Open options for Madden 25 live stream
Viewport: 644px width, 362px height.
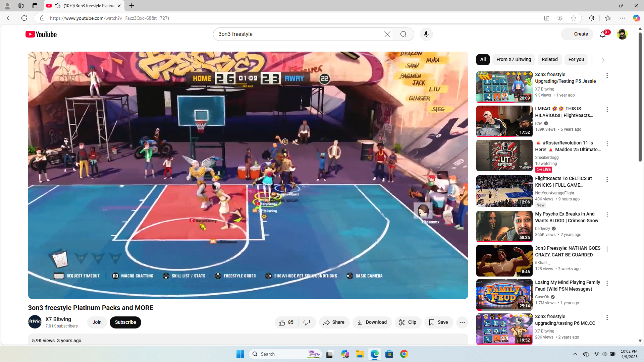pyautogui.click(x=607, y=144)
